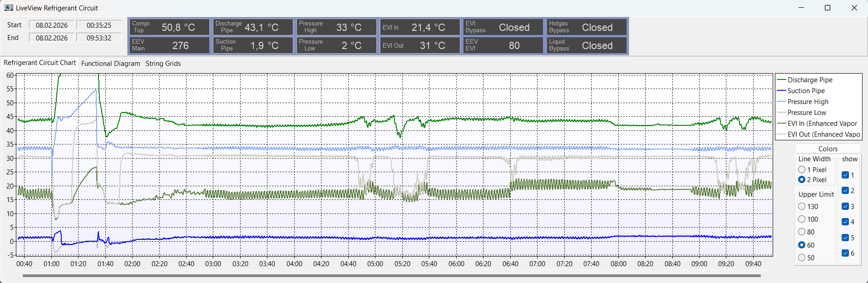
Task: Set upper limit to 130
Action: click(x=802, y=207)
